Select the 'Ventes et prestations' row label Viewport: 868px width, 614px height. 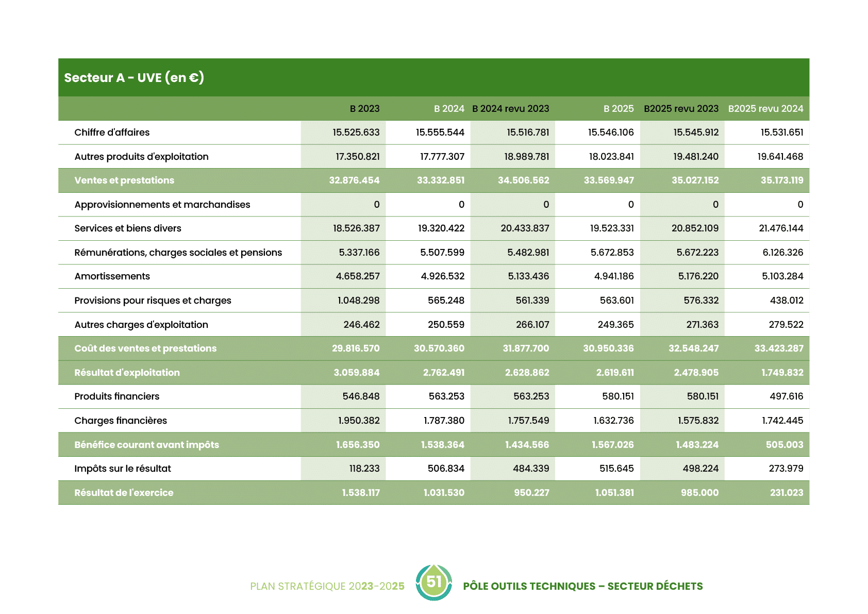[x=124, y=180]
